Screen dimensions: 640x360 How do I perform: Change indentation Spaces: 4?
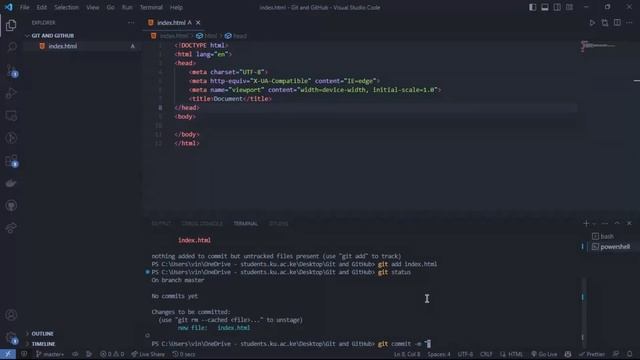click(x=439, y=354)
